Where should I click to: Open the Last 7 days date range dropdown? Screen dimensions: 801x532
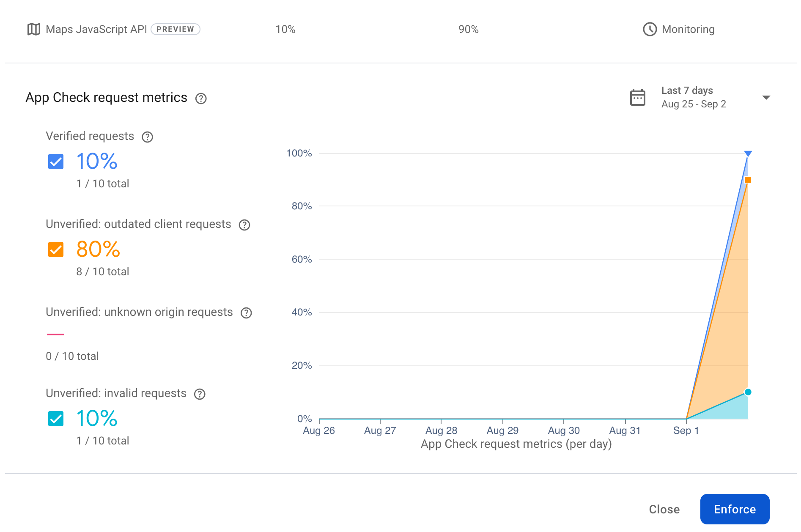point(694,97)
